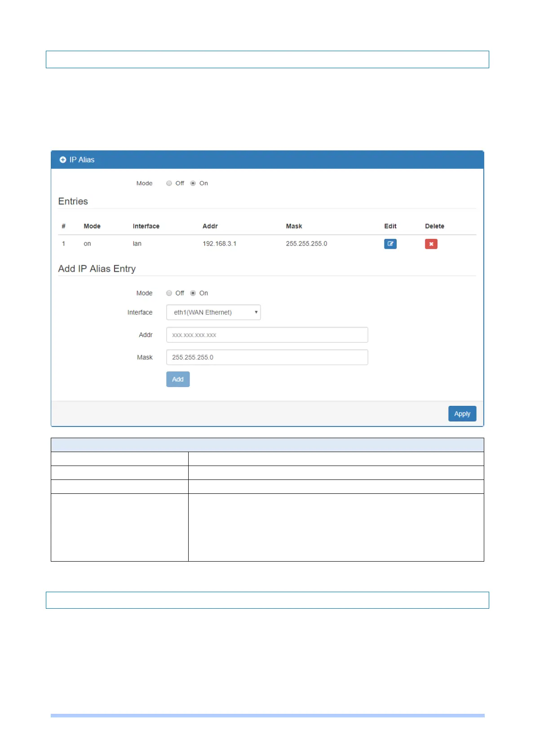Click the Apply button

462,414
